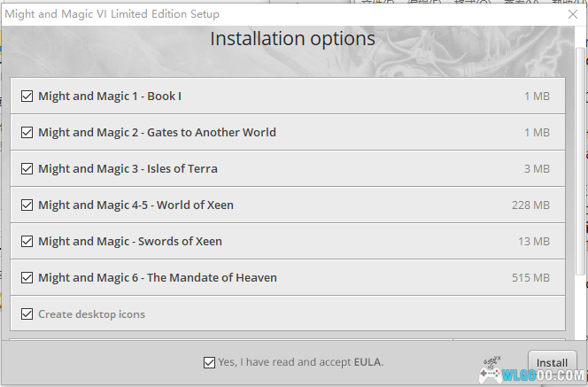Click the Might and Magic VI Setup title bar
Screen dimensions: 588x387
pos(266,14)
